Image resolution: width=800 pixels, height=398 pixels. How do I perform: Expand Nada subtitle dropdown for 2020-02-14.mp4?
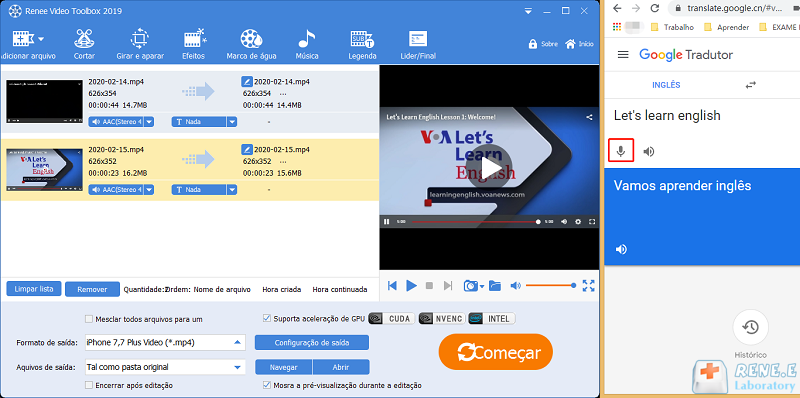[232, 121]
